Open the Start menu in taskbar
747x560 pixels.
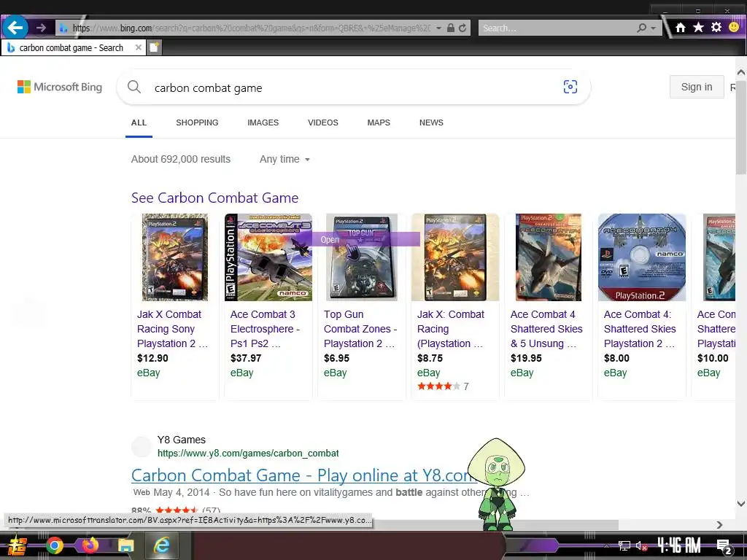pyautogui.click(x=18, y=545)
